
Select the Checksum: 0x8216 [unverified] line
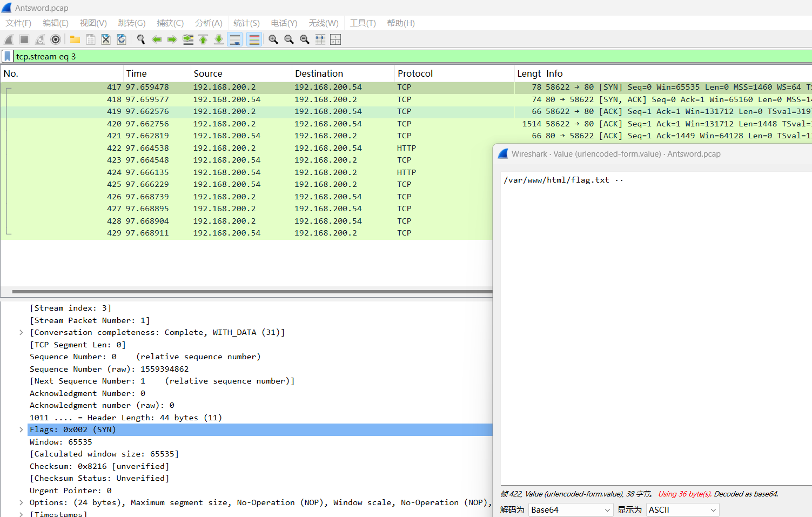tap(99, 467)
